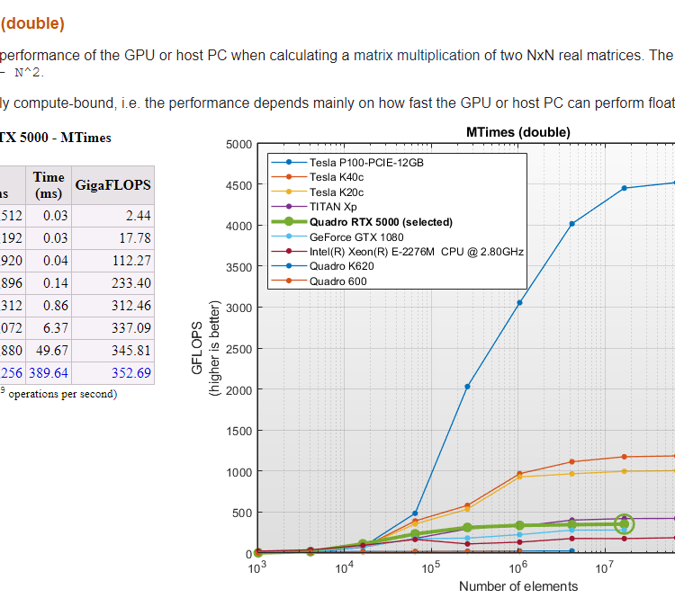This screenshot has height=616, width=675.
Task: Click the MTimes (double) chart title
Action: (x=517, y=132)
